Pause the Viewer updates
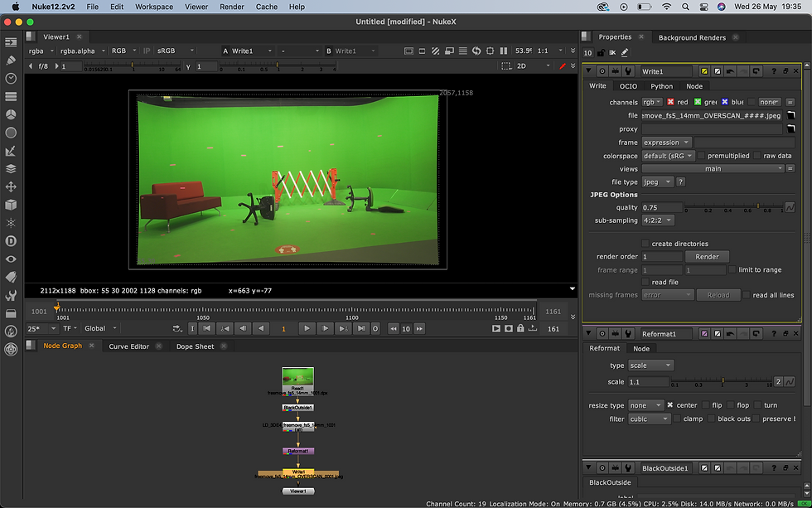Viewport: 812px width, 508px height. pyautogui.click(x=504, y=51)
